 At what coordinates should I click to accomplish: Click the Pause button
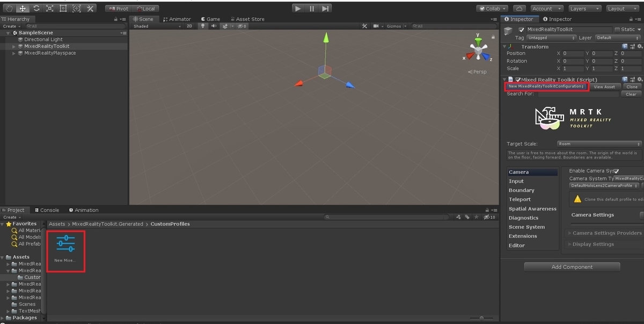pos(312,9)
